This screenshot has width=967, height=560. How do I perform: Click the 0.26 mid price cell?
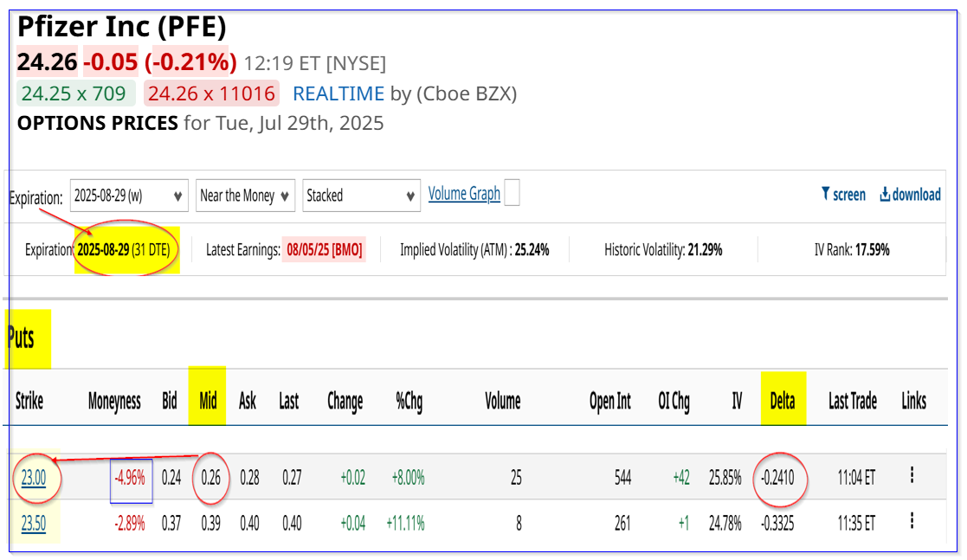(x=211, y=478)
